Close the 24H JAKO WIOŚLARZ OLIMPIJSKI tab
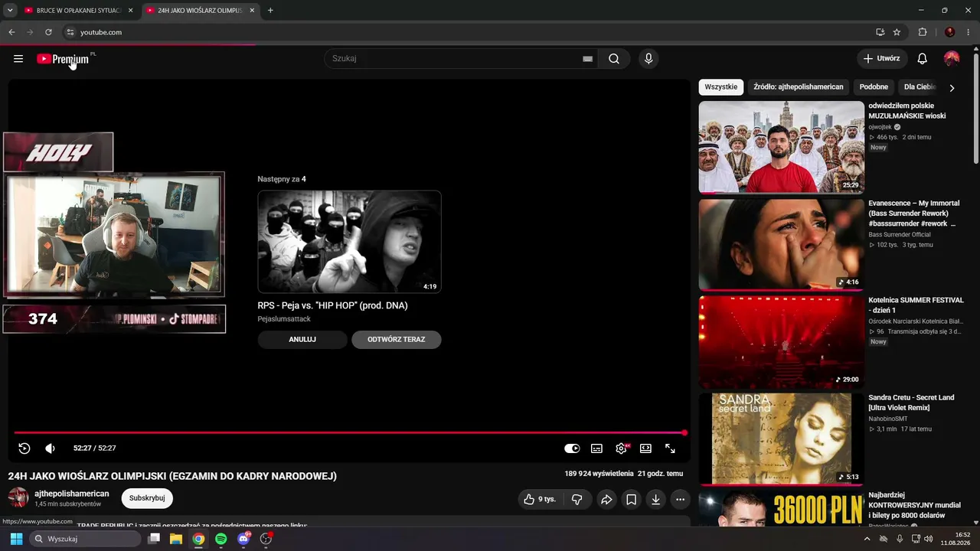The width and height of the screenshot is (980, 551). [x=252, y=11]
